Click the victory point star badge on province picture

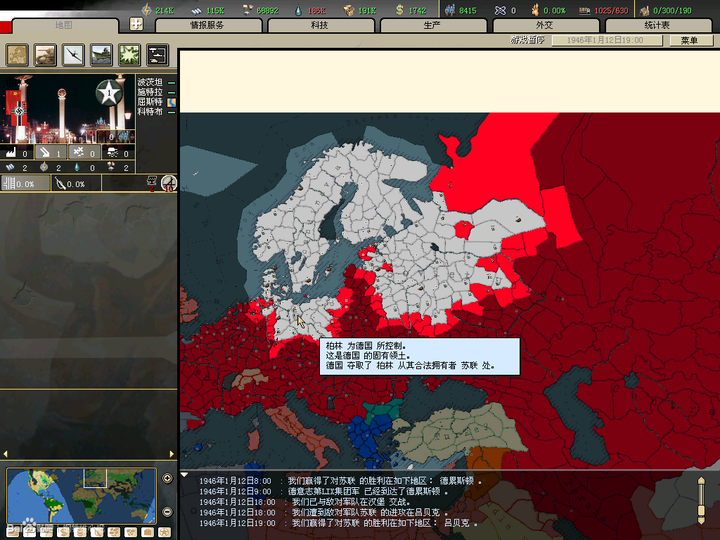[109, 93]
